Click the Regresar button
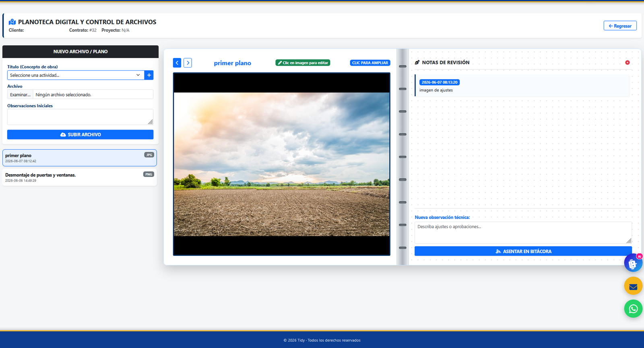This screenshot has width=644, height=348. tap(620, 26)
